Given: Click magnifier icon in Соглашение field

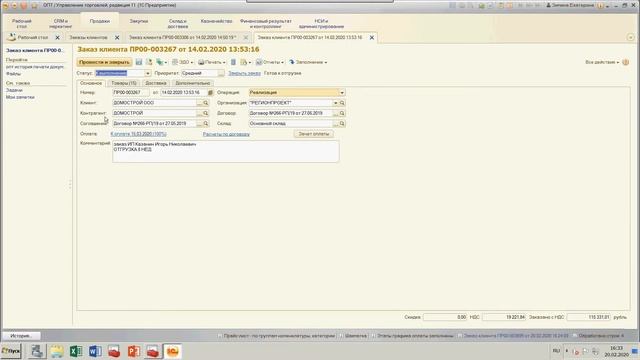Looking at the screenshot, I should [x=206, y=123].
